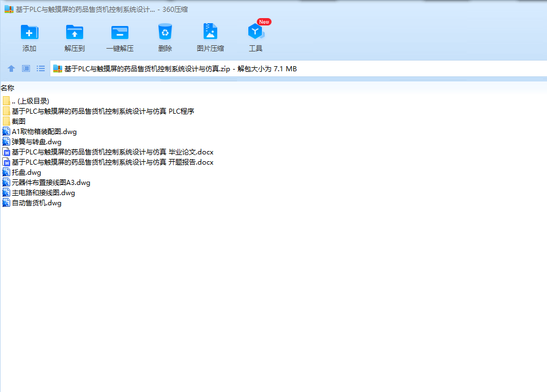Click the archive path address bar
This screenshot has width=547, height=392.
pos(298,68)
